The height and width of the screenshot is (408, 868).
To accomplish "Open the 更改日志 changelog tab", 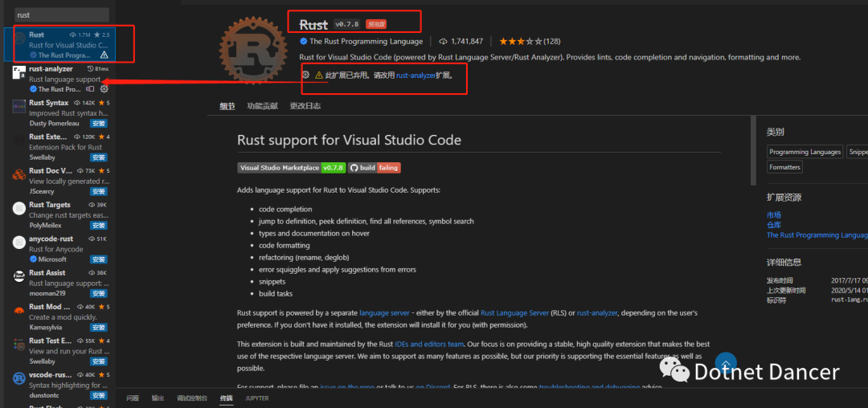I will point(305,106).
